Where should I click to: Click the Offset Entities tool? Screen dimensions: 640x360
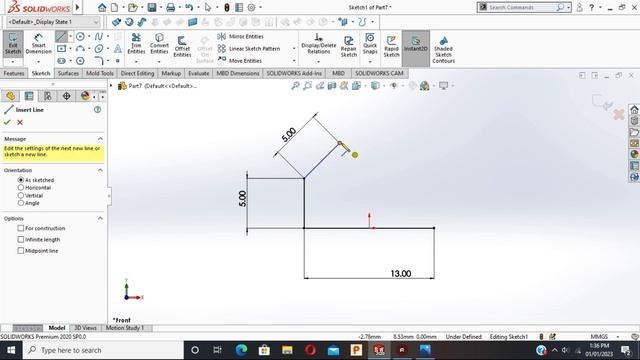coord(182,46)
